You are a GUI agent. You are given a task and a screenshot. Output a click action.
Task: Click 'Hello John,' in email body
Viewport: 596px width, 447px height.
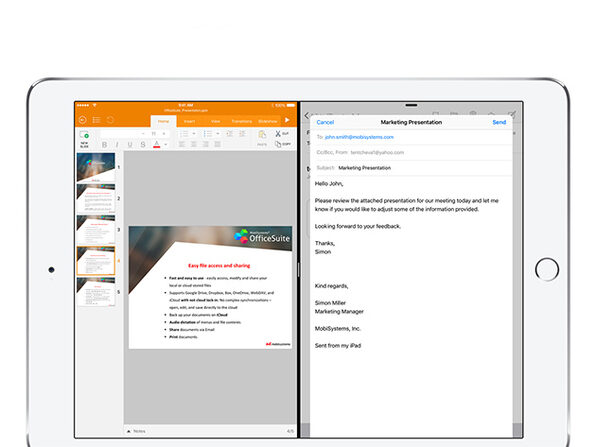[x=329, y=184]
